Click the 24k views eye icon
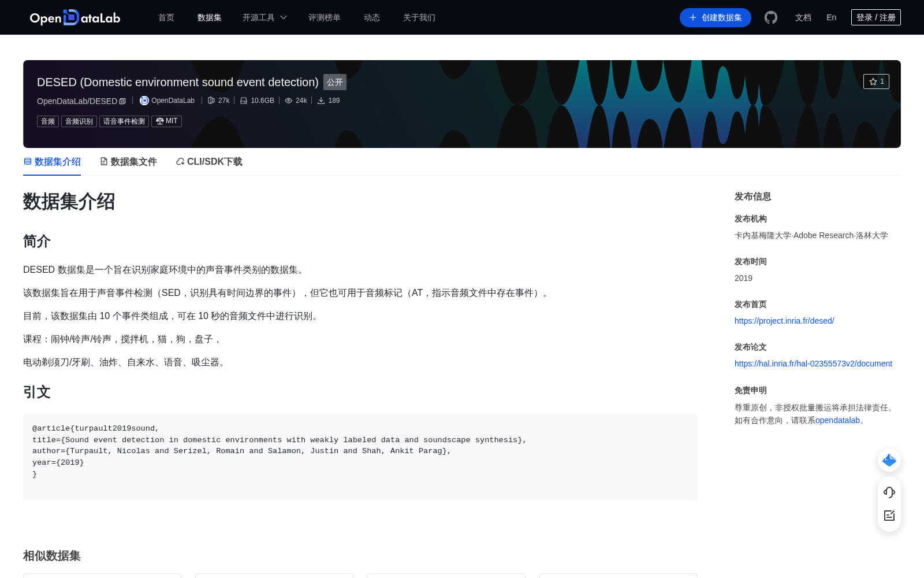 click(x=289, y=101)
